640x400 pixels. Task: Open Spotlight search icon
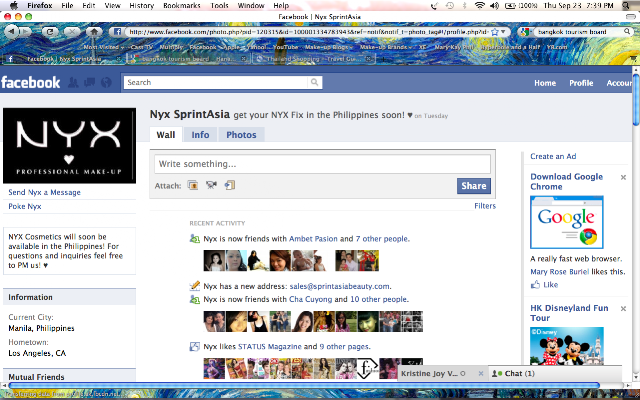627,5
